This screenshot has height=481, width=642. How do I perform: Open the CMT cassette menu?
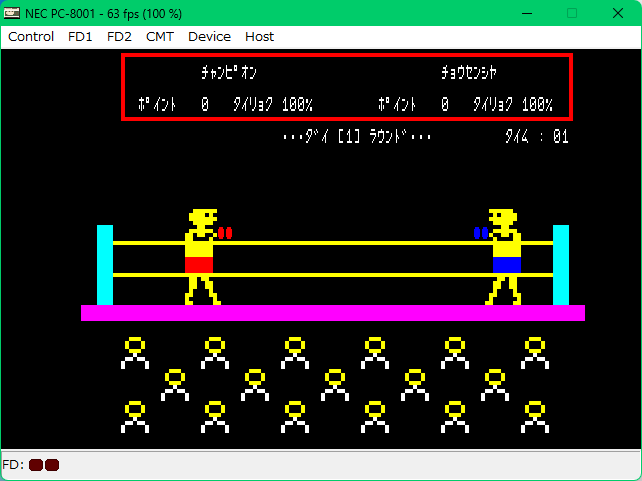[x=160, y=36]
